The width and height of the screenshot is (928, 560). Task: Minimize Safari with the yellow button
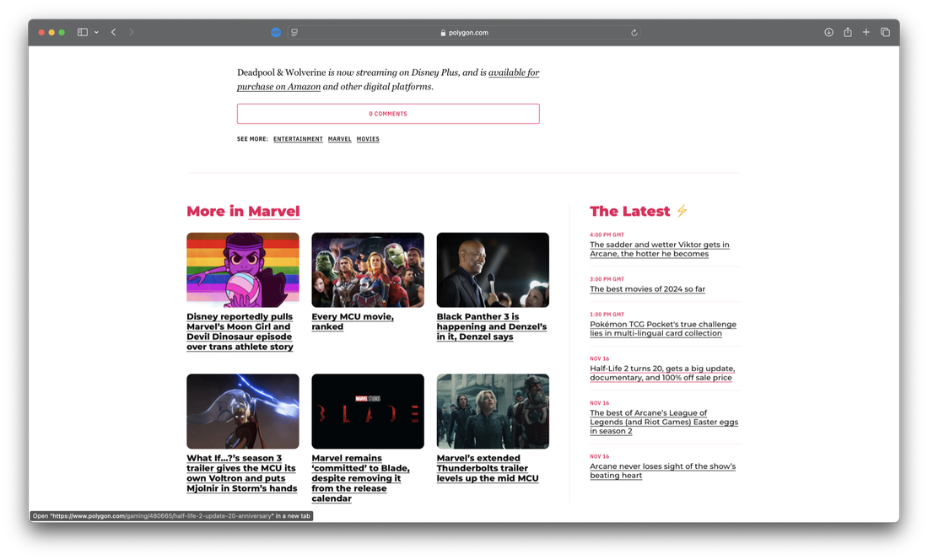(x=51, y=33)
